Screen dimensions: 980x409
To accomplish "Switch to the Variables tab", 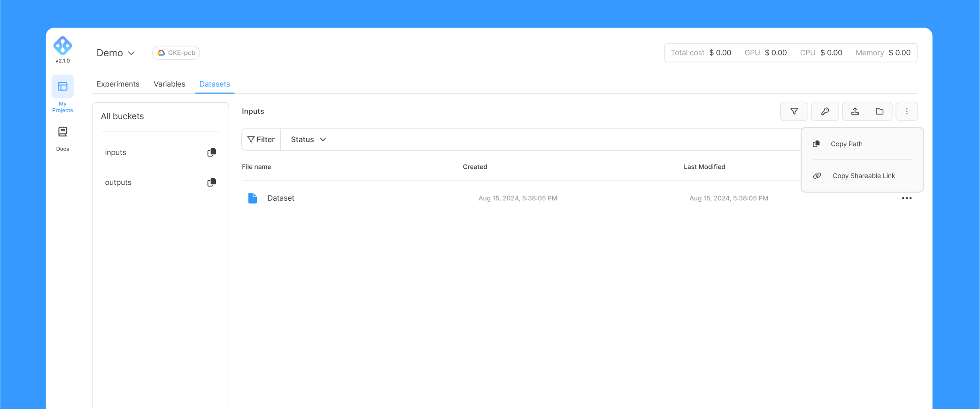I will point(170,84).
